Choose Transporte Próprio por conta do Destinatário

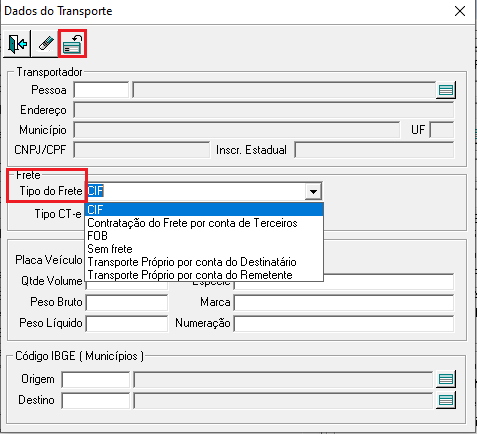(204, 262)
